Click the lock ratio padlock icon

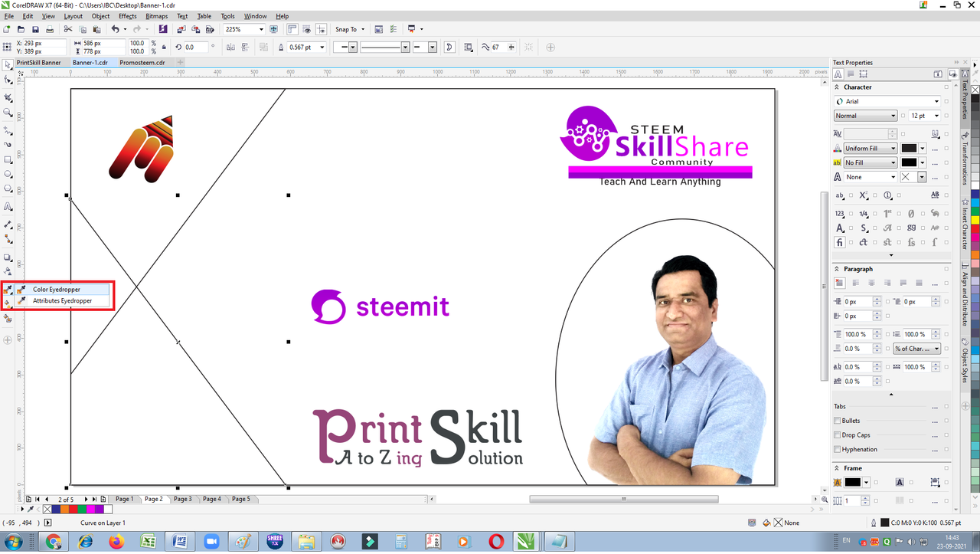162,48
